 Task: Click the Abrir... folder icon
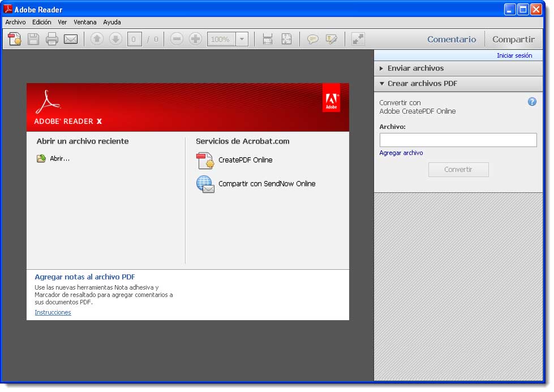point(41,158)
